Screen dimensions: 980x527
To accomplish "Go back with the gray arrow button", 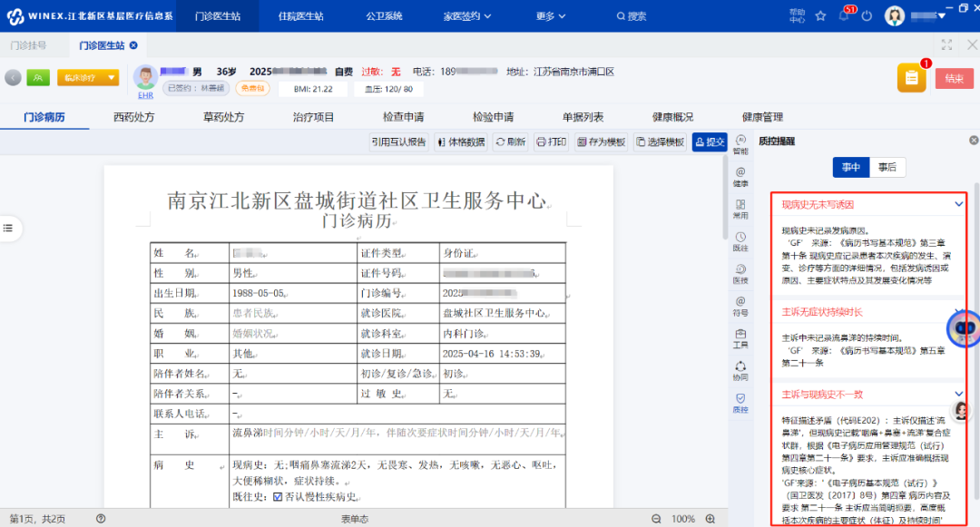I will pyautogui.click(x=13, y=77).
